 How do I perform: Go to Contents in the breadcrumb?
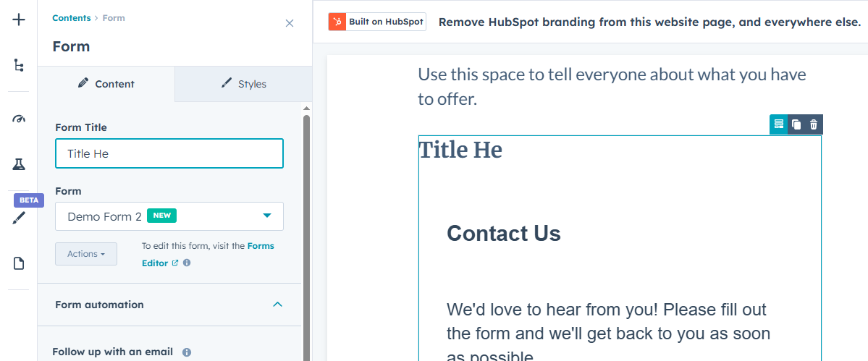(72, 18)
